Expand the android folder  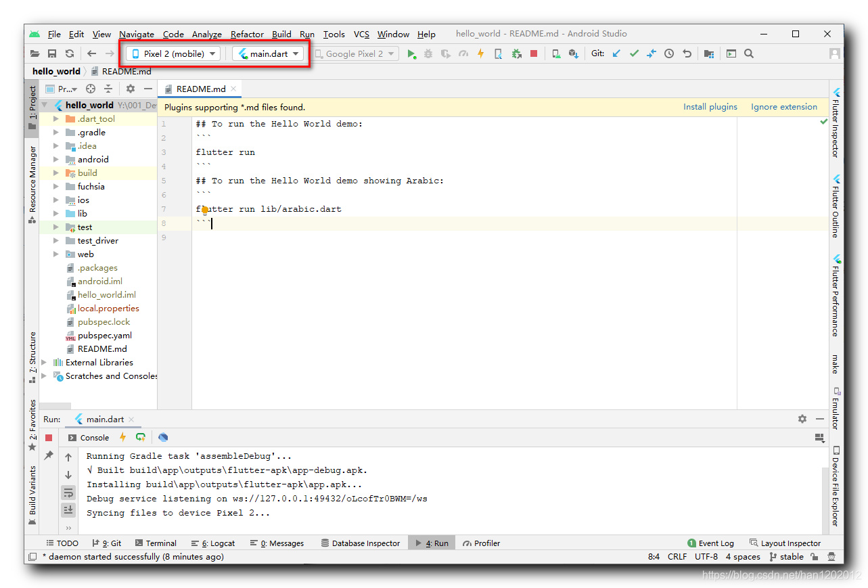click(55, 160)
